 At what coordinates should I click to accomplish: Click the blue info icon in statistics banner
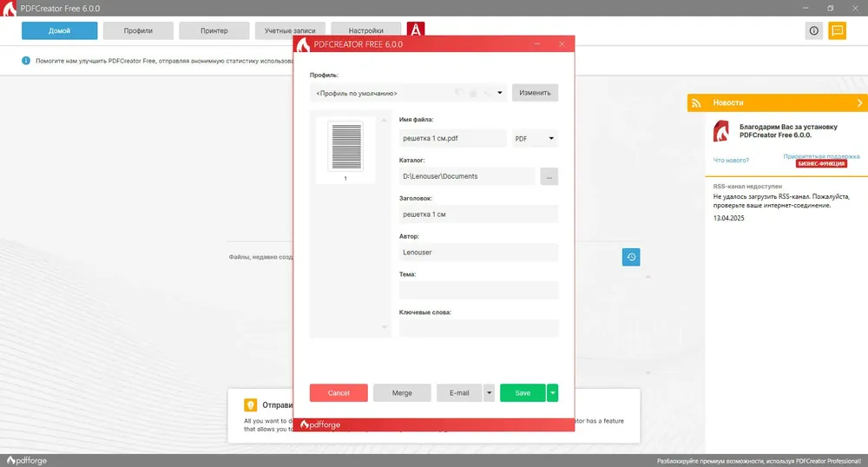tap(26, 61)
